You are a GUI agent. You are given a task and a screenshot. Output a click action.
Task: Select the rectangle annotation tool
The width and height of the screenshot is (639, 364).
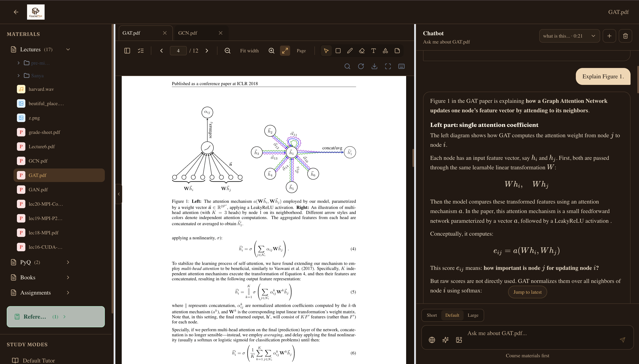click(x=338, y=51)
